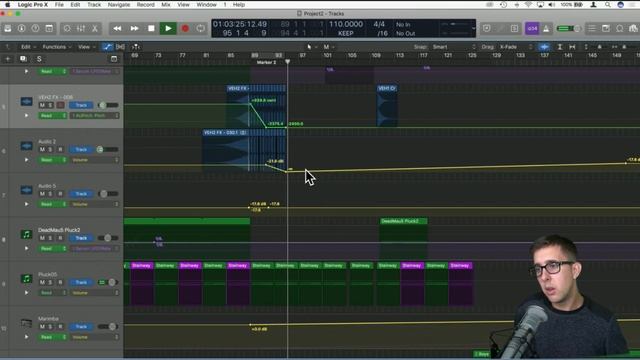
Task: Open the Editors scissors icon
Action: [95, 29]
